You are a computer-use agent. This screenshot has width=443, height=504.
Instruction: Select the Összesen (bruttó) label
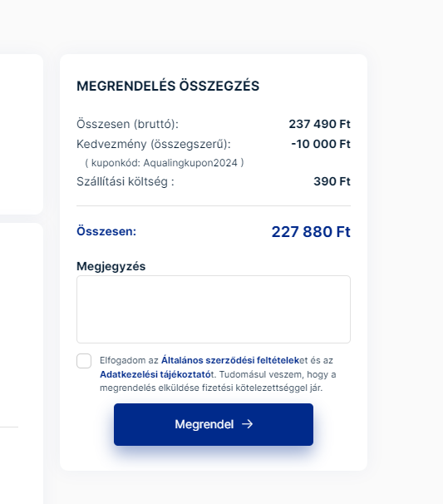[x=127, y=124]
